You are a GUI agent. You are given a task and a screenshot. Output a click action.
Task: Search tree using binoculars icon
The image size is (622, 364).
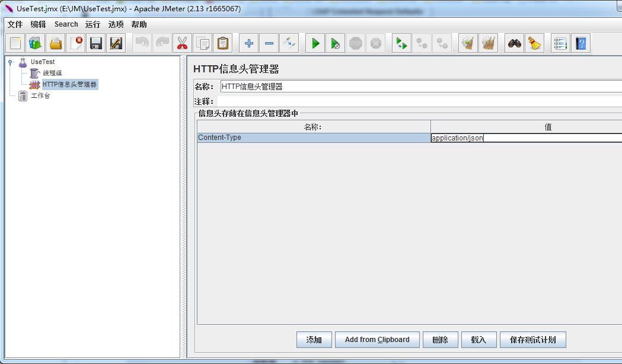click(515, 43)
